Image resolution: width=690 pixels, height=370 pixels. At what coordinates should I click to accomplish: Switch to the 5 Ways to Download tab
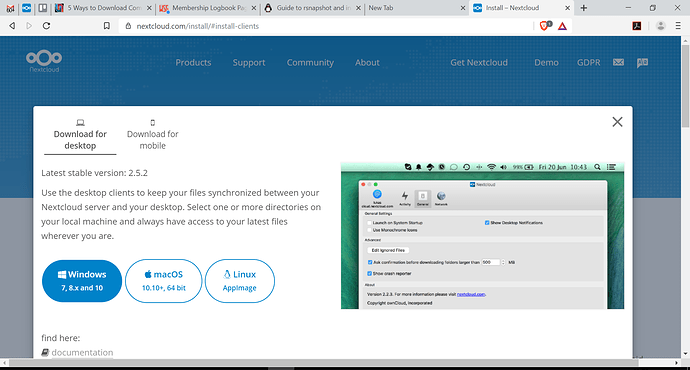click(103, 8)
